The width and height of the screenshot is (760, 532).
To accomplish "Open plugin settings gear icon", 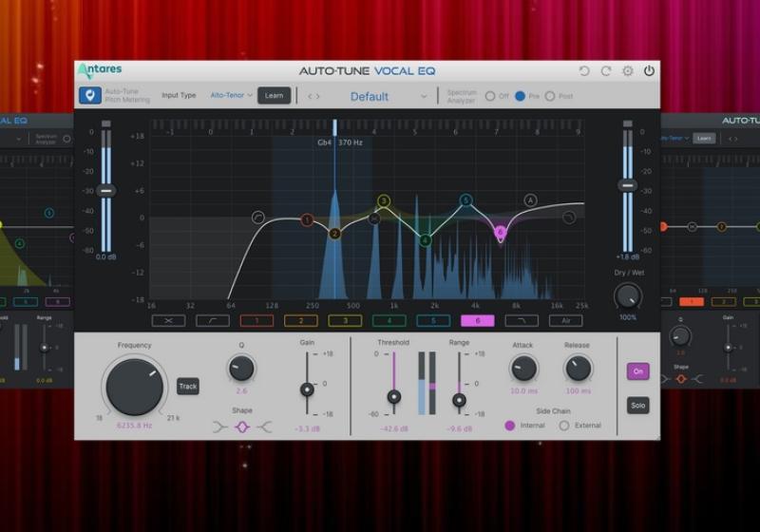I will 628,71.
